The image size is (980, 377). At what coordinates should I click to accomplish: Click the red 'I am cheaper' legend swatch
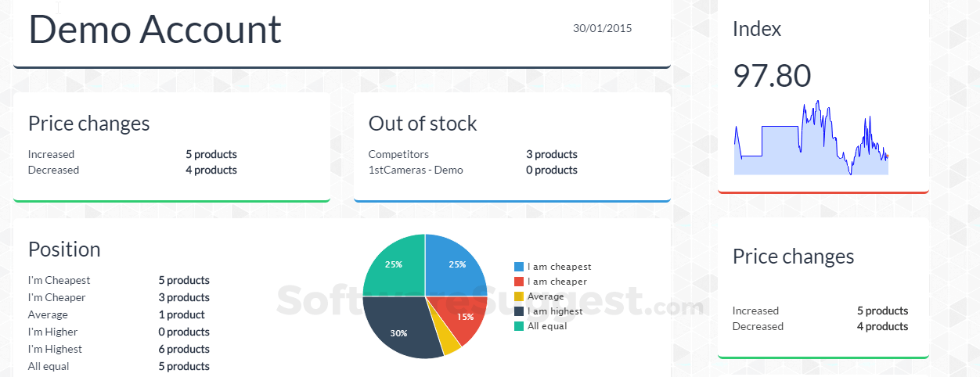point(518,282)
